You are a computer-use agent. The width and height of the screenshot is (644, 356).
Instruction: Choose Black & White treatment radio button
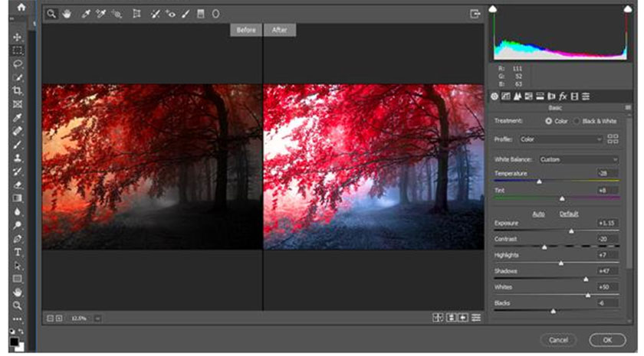[x=577, y=121]
